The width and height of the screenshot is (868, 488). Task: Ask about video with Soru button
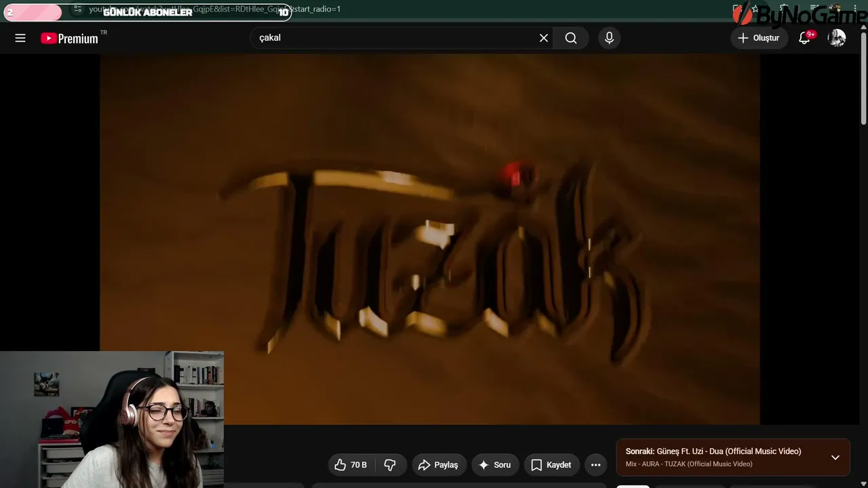pyautogui.click(x=495, y=465)
